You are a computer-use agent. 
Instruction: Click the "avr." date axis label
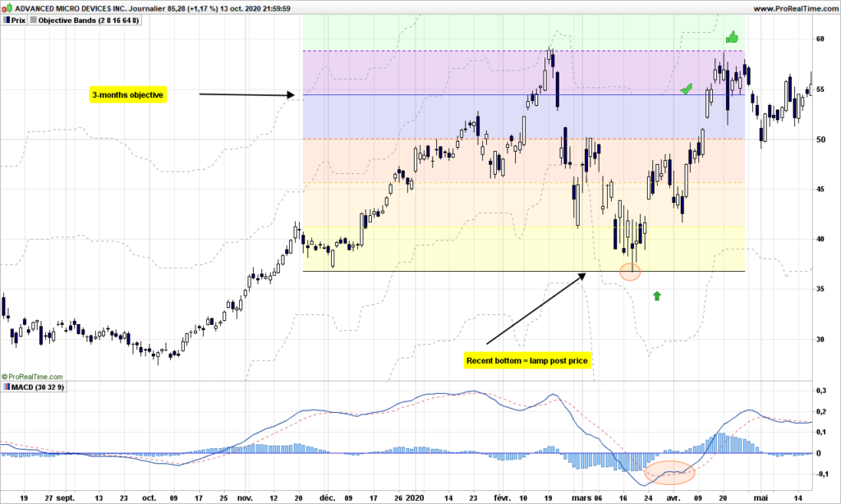[x=675, y=497]
